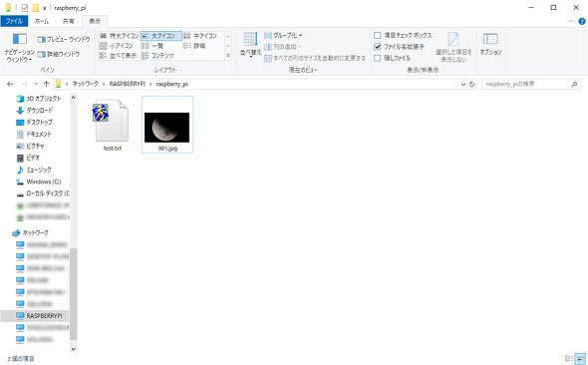The height and width of the screenshot is (365, 588).
Task: Select the 表示 ribbon tab
Action: pos(95,21)
